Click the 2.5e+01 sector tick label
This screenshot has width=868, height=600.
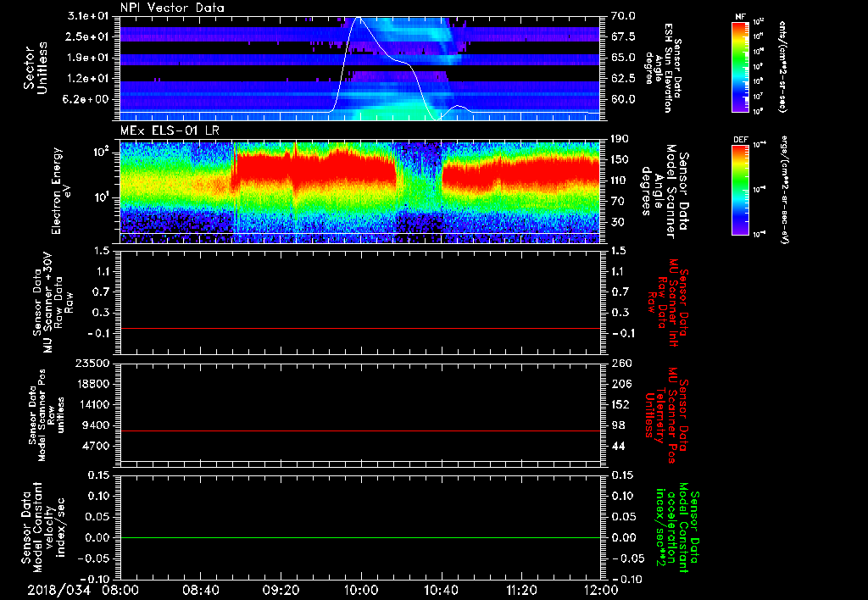tap(87, 36)
